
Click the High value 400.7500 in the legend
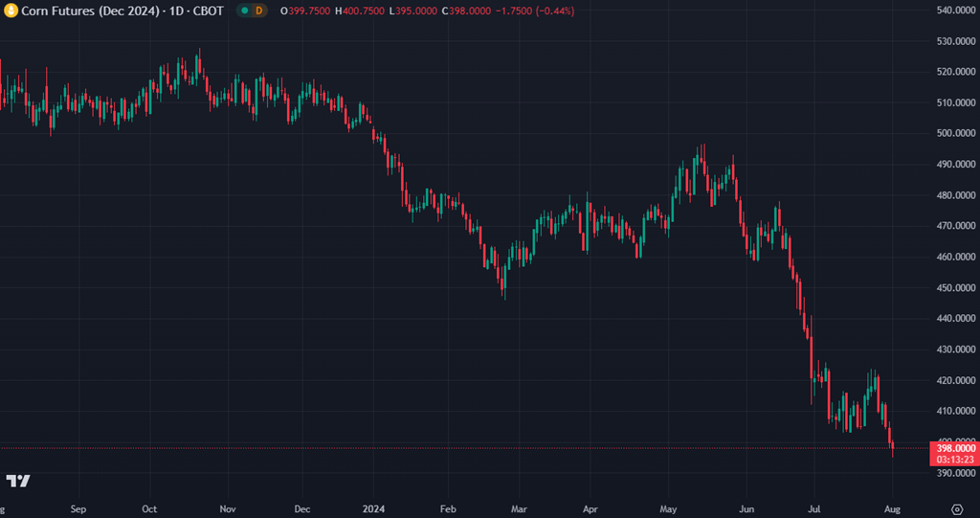[364, 11]
